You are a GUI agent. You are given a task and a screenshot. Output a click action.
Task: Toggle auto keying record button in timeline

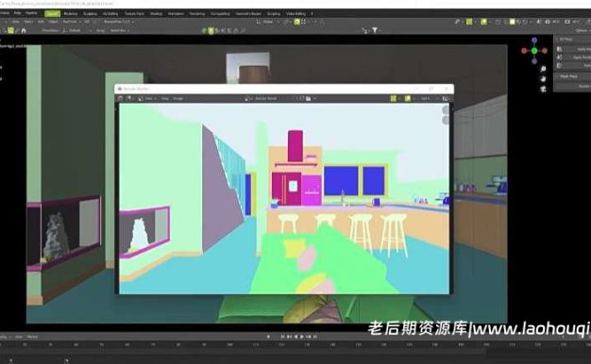click(x=268, y=337)
